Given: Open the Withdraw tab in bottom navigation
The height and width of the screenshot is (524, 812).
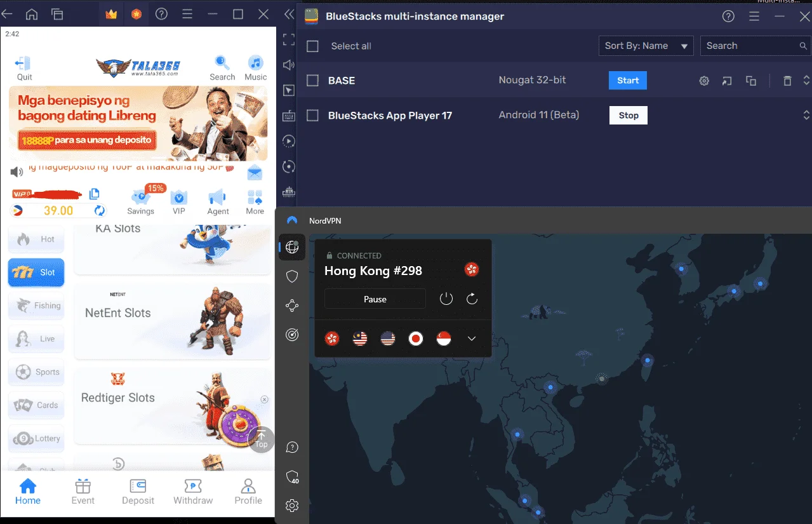Looking at the screenshot, I should [193, 492].
